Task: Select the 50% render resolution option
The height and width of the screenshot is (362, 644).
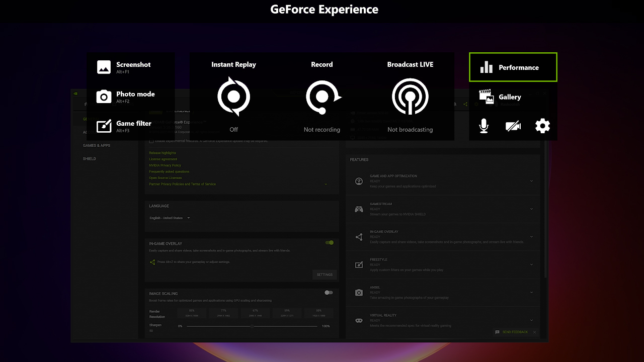Action: [318, 313]
